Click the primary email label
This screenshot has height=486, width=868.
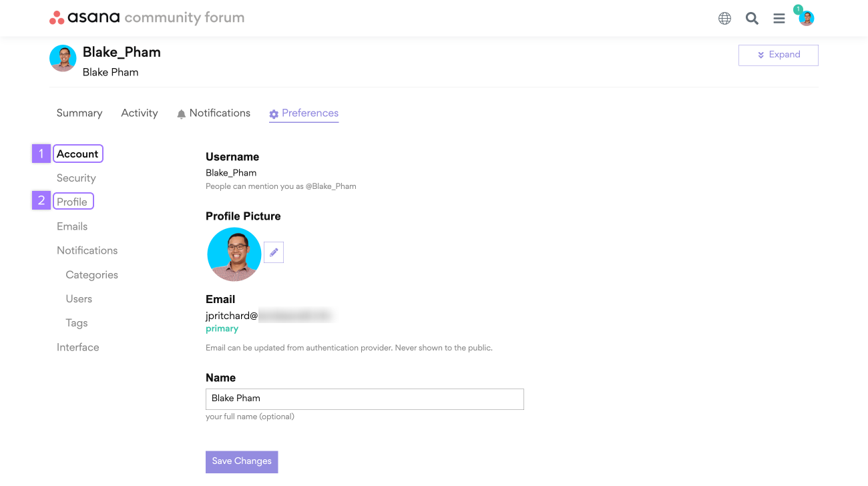(222, 328)
